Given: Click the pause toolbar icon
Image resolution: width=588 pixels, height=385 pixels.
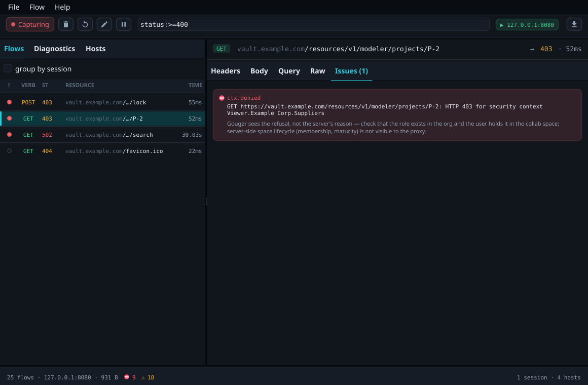Looking at the screenshot, I should point(124,24).
